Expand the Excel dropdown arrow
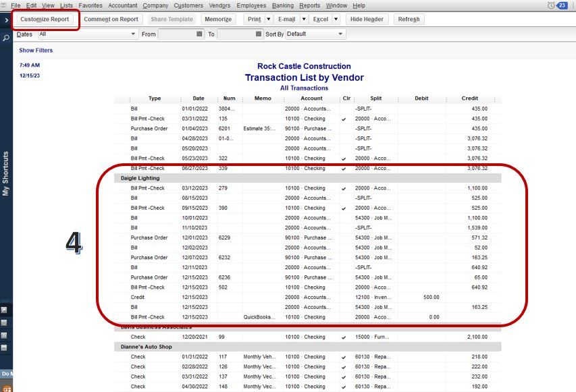 pos(336,19)
